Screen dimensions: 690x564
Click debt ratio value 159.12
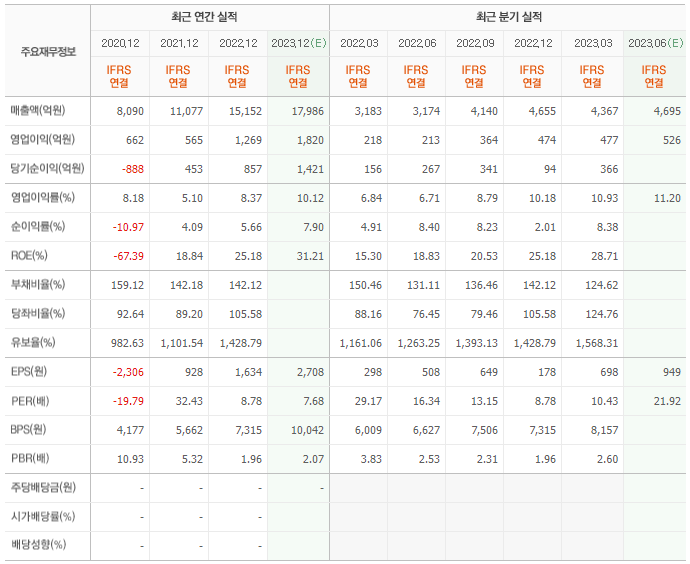(x=128, y=286)
